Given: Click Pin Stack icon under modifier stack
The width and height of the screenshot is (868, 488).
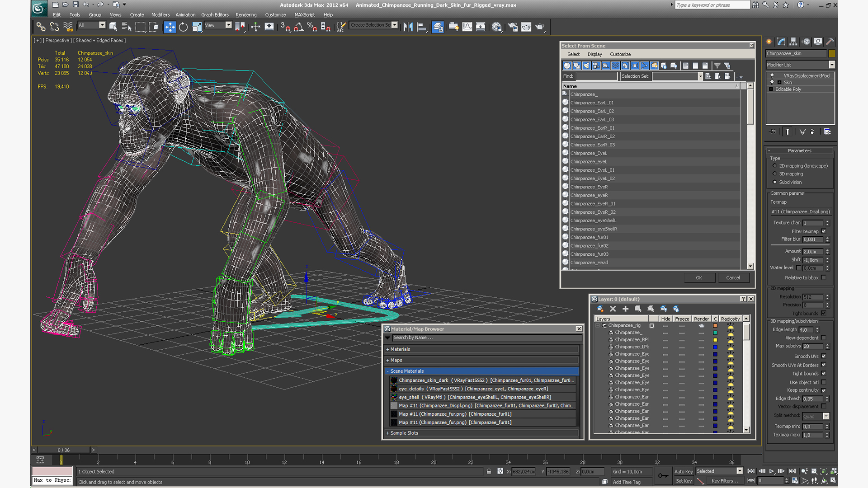Looking at the screenshot, I should pos(773,131).
